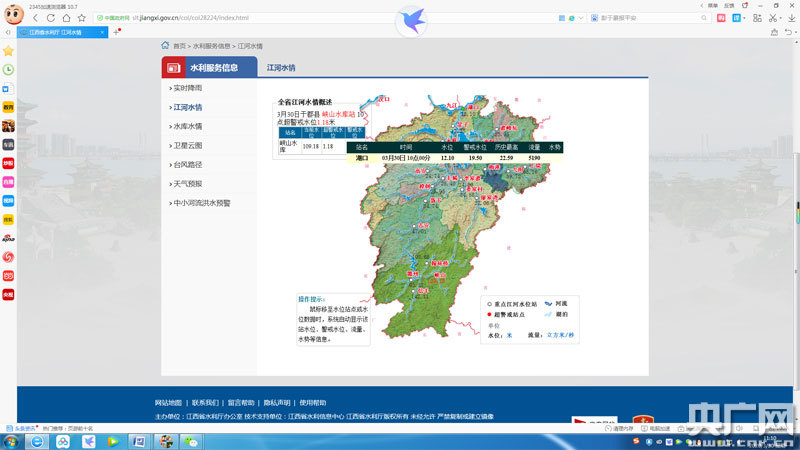This screenshot has width=800, height=450.
Task: Open favorites via yellow star sidebar icon
Action: 8,50
